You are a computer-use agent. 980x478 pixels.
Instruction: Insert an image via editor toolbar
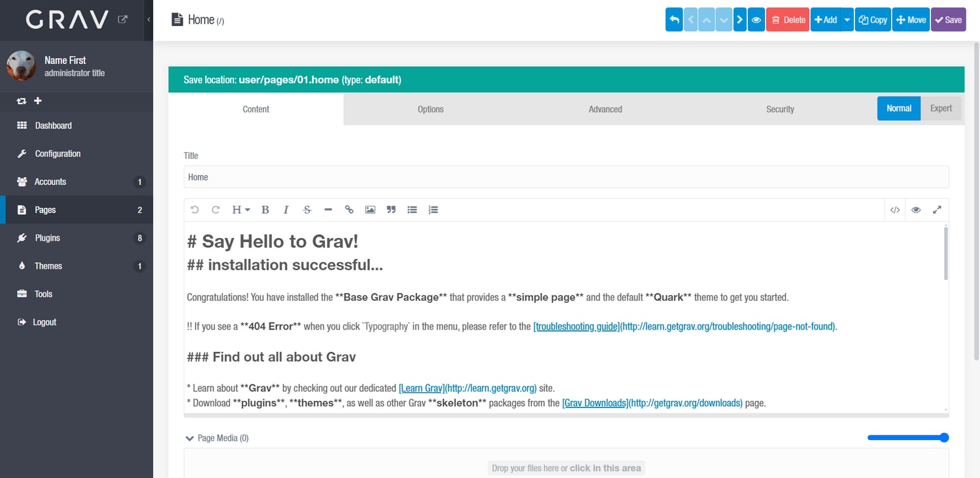point(370,210)
